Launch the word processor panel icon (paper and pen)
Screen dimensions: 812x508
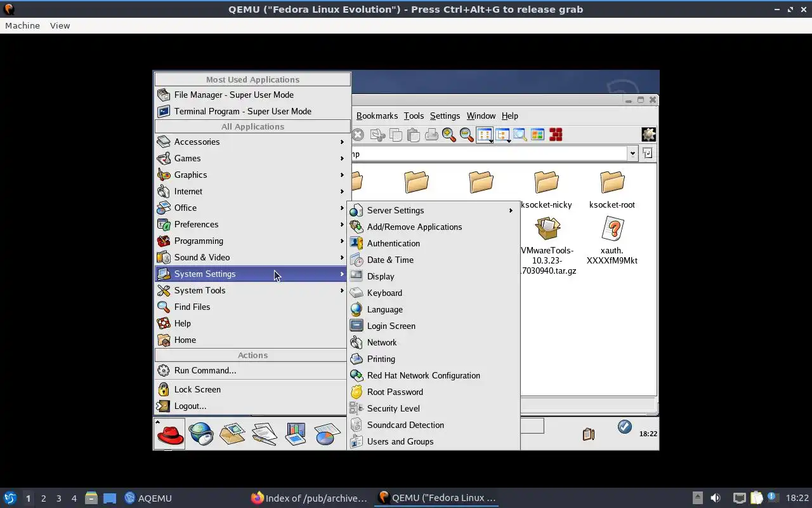pyautogui.click(x=264, y=434)
